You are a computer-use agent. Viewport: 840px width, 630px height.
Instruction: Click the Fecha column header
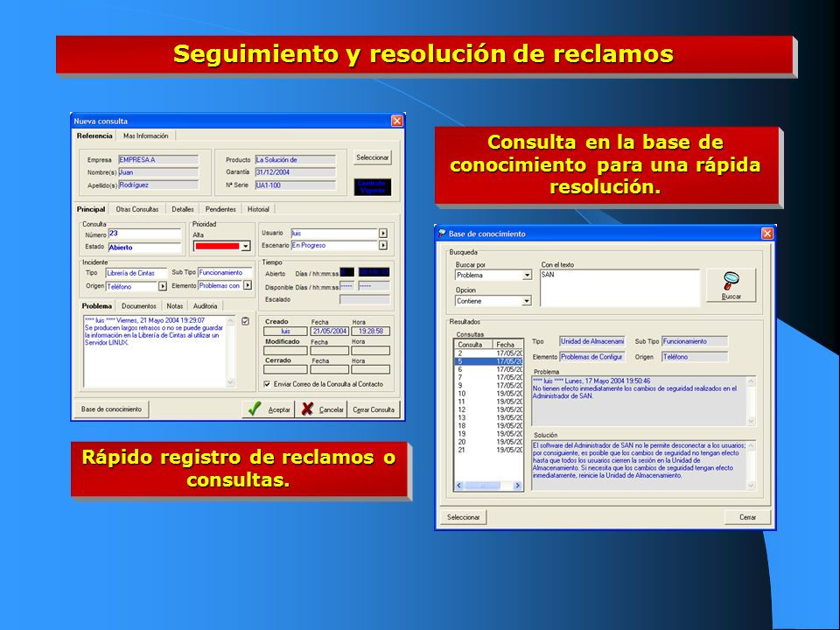507,345
